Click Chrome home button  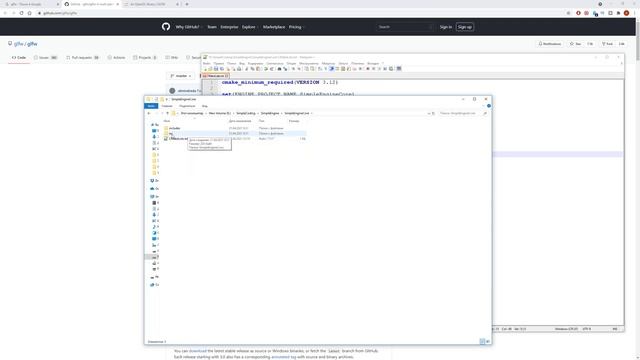(x=29, y=13)
